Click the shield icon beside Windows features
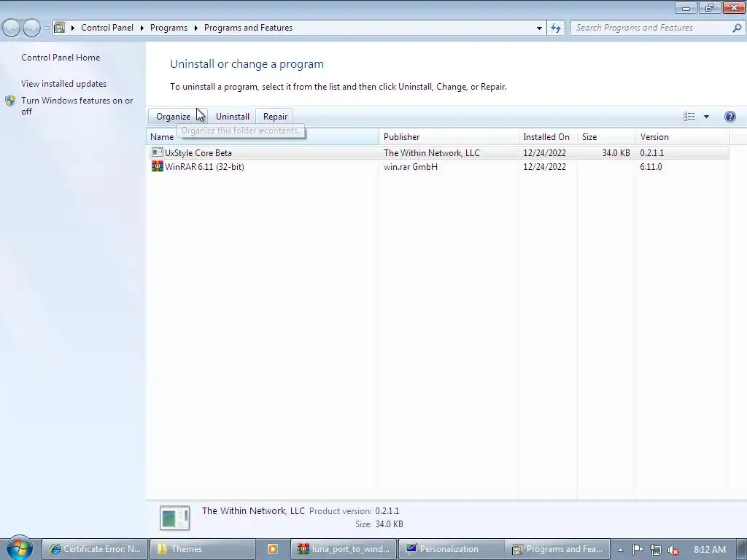This screenshot has height=560, width=747. (x=10, y=101)
